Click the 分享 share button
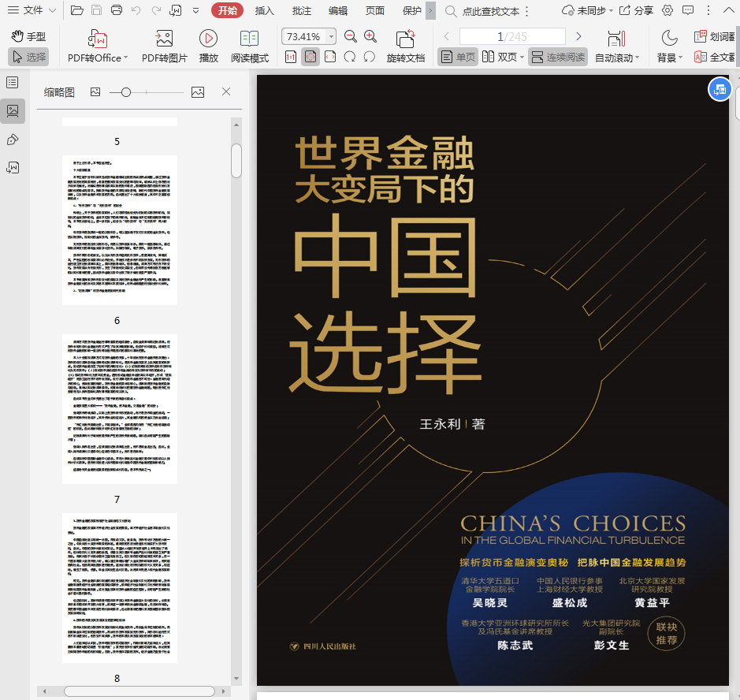The width and height of the screenshot is (740, 700). click(636, 10)
